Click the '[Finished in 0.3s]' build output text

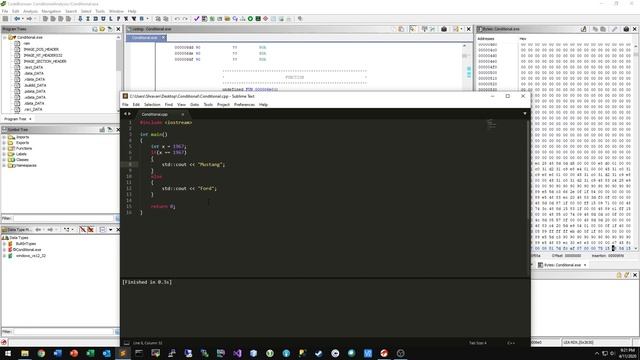point(147,282)
